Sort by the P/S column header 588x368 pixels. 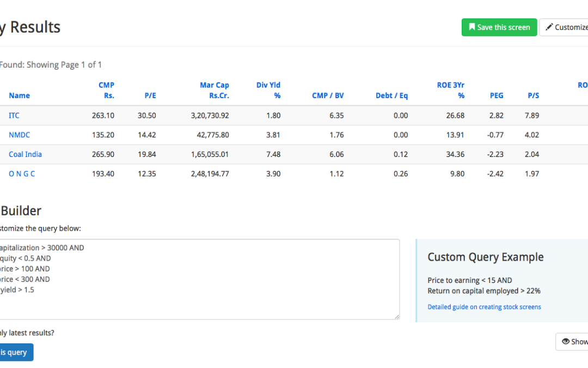point(533,95)
